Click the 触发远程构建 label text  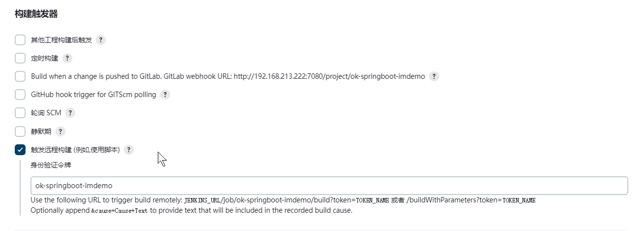[75, 150]
